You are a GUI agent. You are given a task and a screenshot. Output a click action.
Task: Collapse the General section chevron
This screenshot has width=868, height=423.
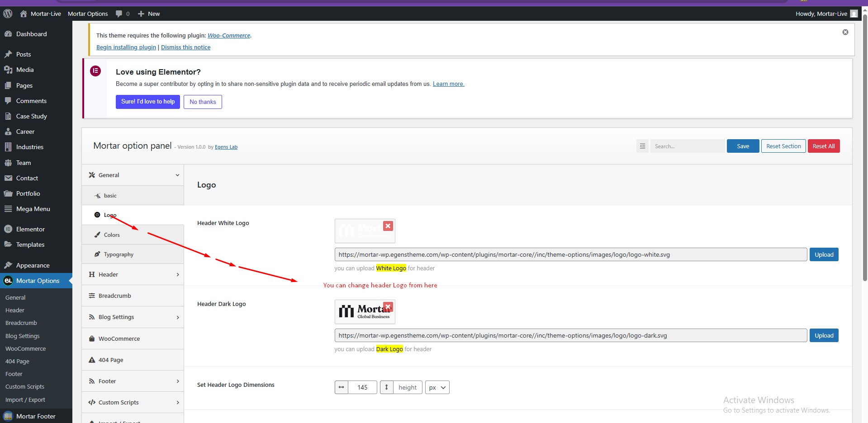(x=177, y=175)
